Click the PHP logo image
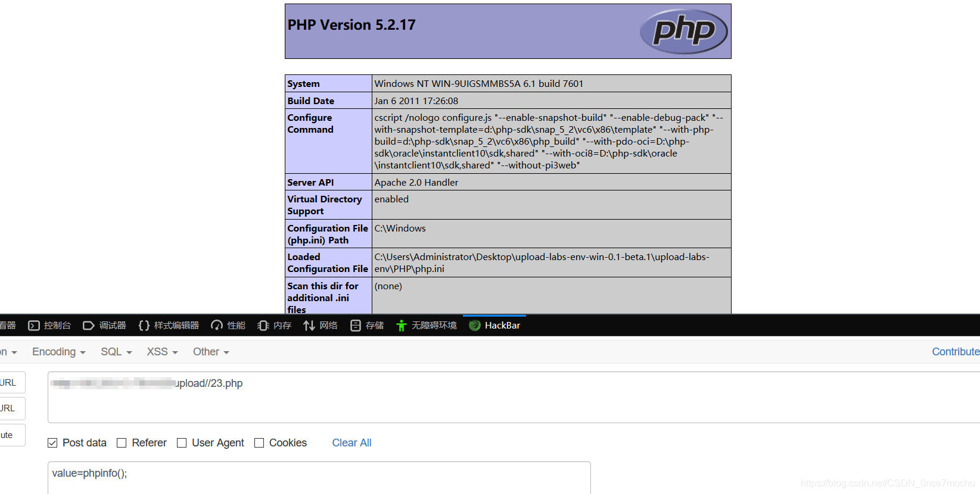The image size is (980, 494). [x=683, y=32]
